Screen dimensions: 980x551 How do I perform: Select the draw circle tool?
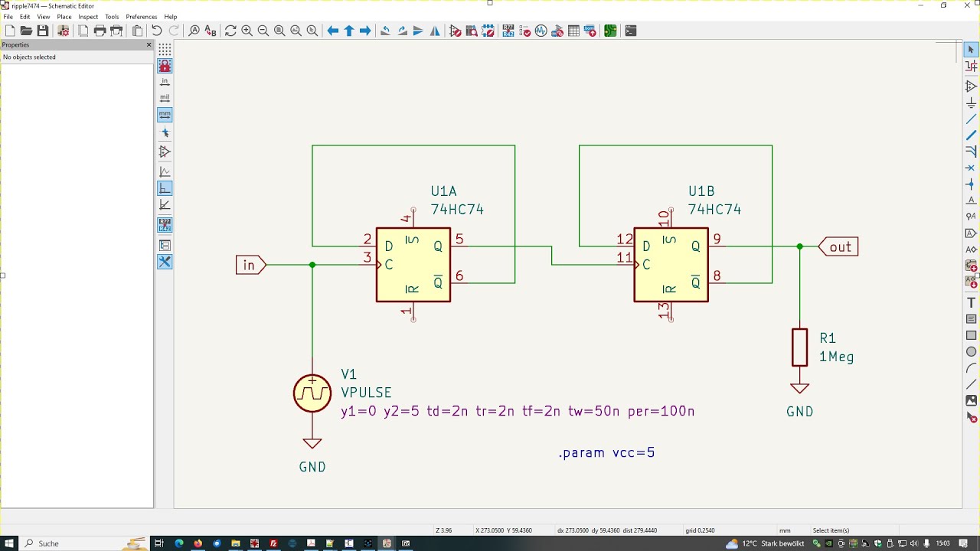pyautogui.click(x=971, y=351)
